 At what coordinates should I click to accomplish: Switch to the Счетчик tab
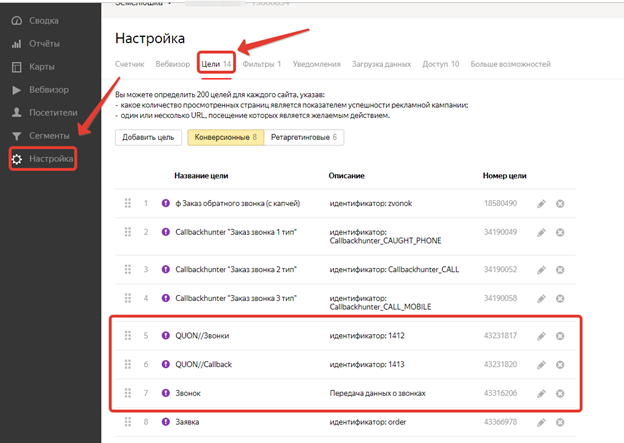point(130,64)
